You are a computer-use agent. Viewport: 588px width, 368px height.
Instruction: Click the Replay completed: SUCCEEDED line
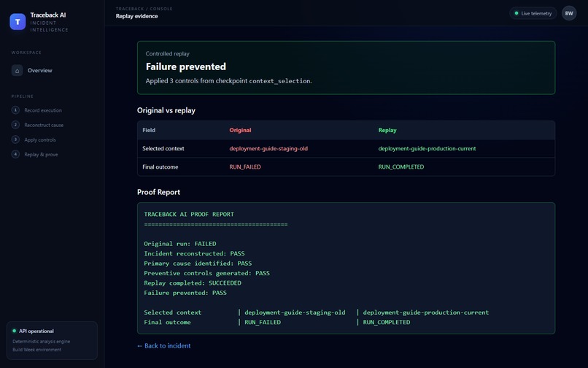pos(193,283)
